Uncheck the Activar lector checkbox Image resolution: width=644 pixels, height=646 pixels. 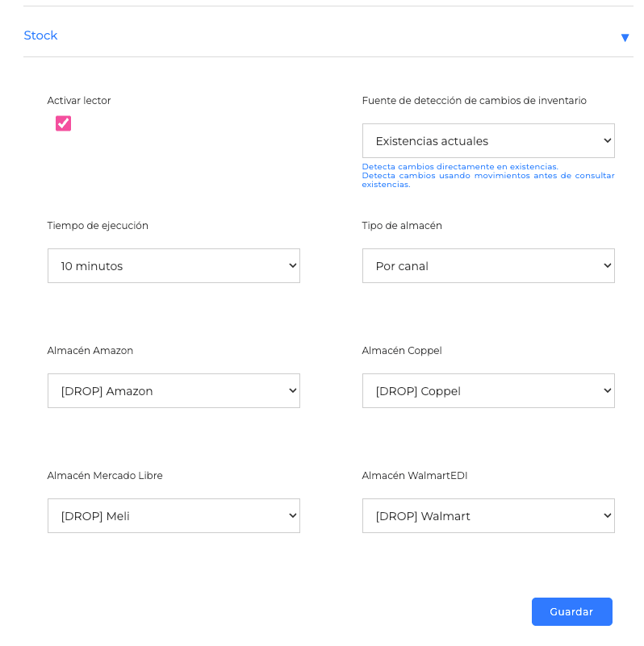tap(63, 123)
